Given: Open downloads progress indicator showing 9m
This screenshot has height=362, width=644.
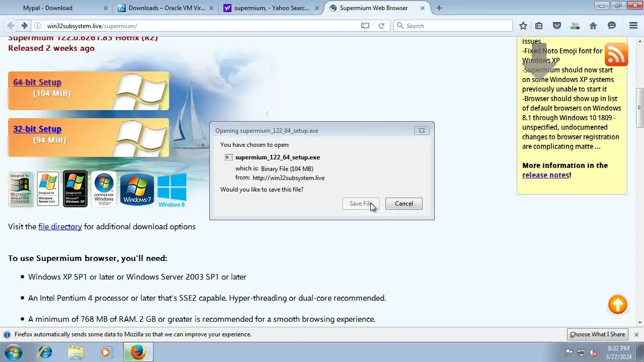Looking at the screenshot, I should (575, 26).
